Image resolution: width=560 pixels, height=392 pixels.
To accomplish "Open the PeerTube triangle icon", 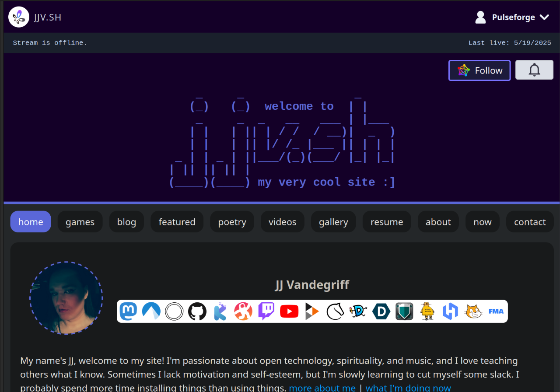I will (312, 311).
